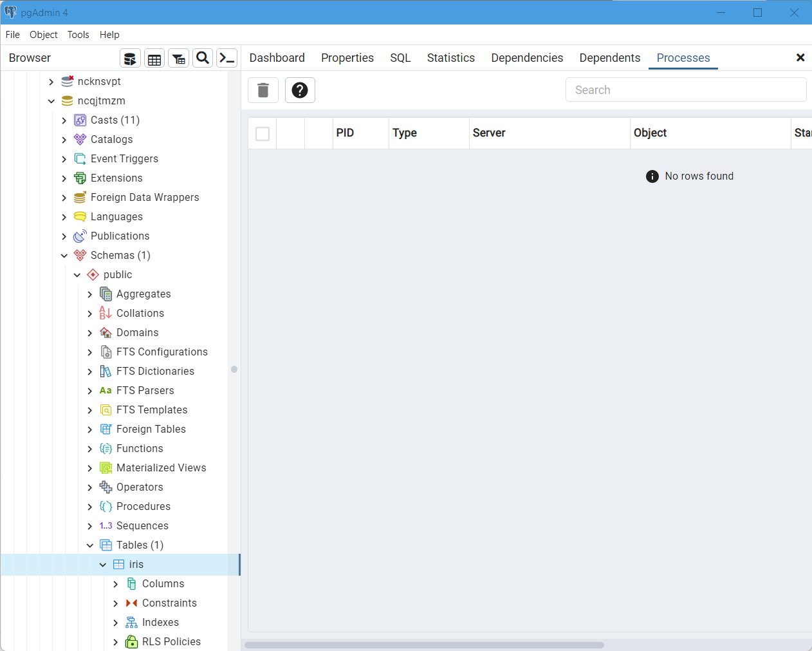The image size is (812, 651).
Task: Collapse the Schemas node
Action: [x=64, y=255]
